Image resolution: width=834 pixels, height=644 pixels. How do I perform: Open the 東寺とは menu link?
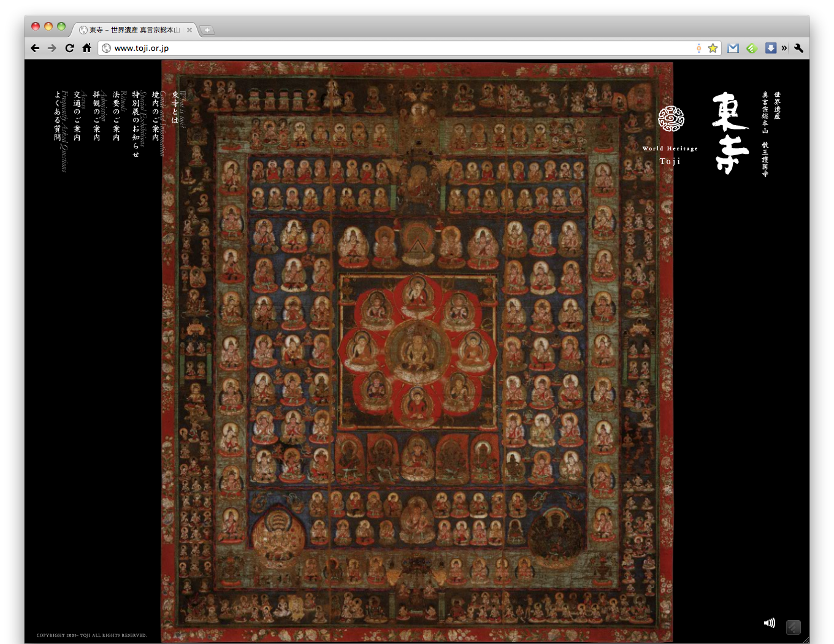(x=175, y=107)
